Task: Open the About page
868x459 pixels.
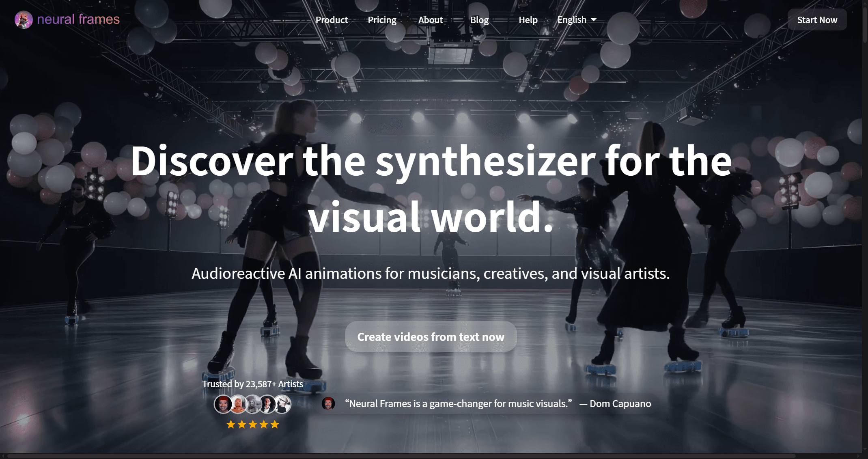Action: 430,20
